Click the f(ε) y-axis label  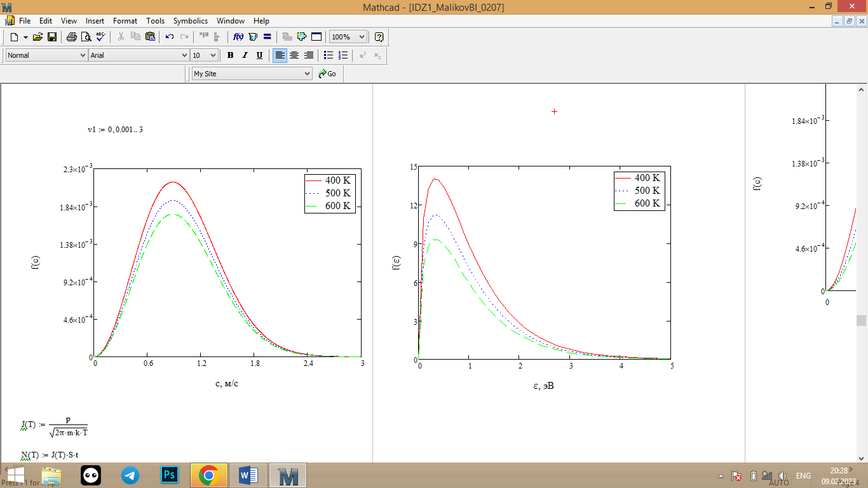(x=397, y=262)
